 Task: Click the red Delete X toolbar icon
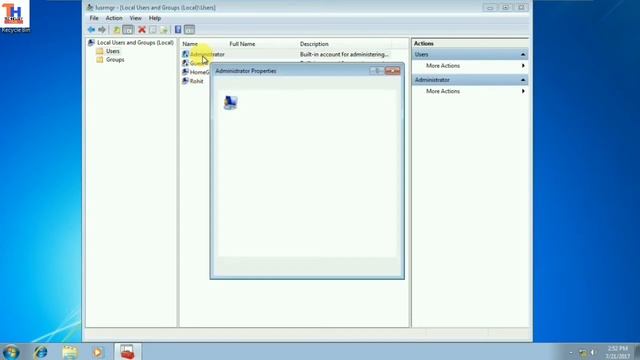tap(142, 30)
